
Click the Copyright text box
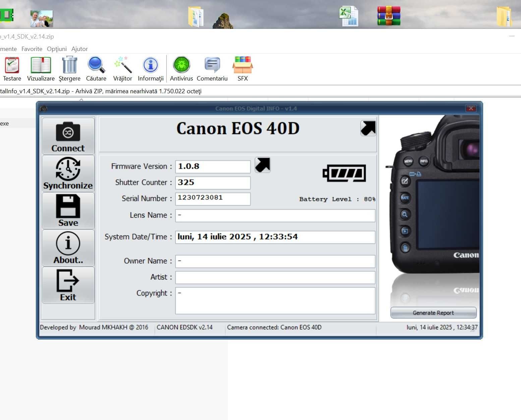point(275,301)
